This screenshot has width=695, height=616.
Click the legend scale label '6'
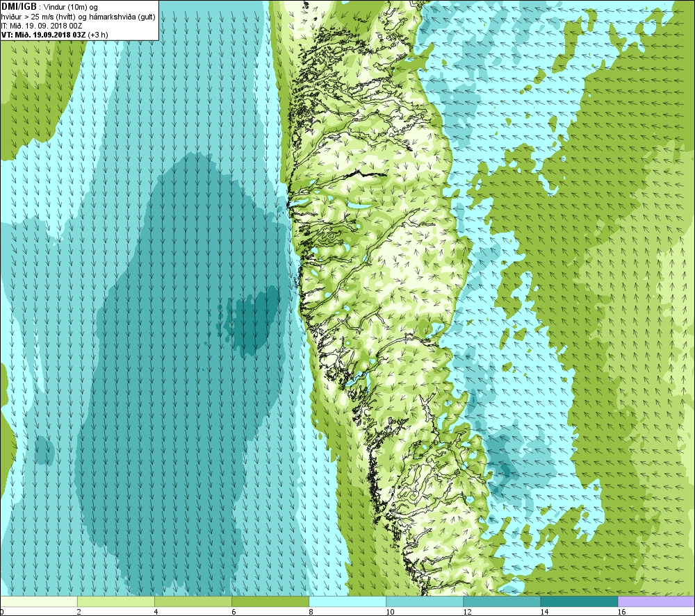234,612
